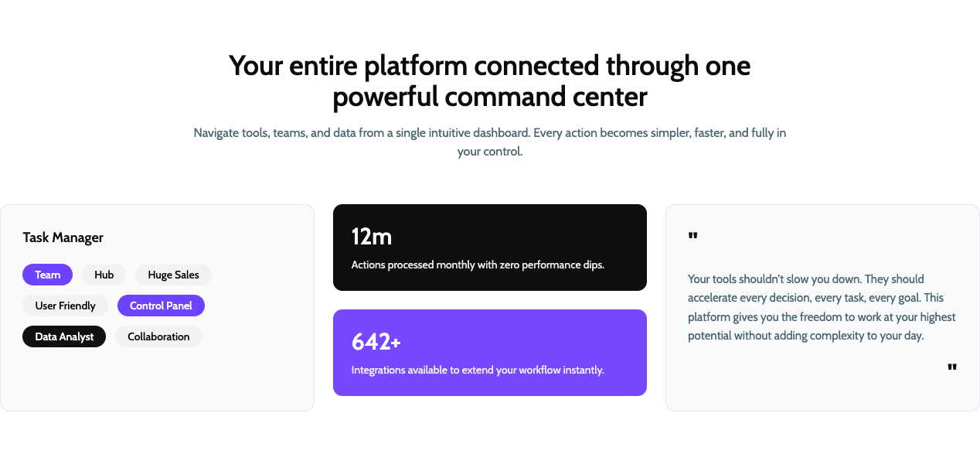This screenshot has width=980, height=461.
Task: Toggle the Hub tag
Action: click(x=104, y=275)
